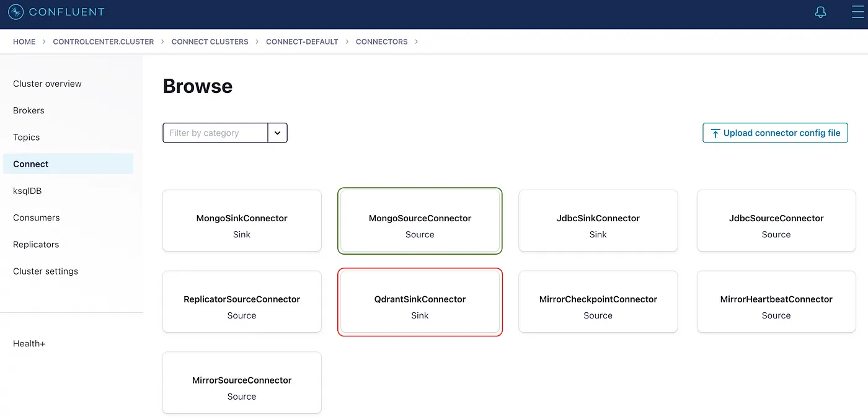Open Health+ in the sidebar
868x417 pixels.
tap(29, 343)
